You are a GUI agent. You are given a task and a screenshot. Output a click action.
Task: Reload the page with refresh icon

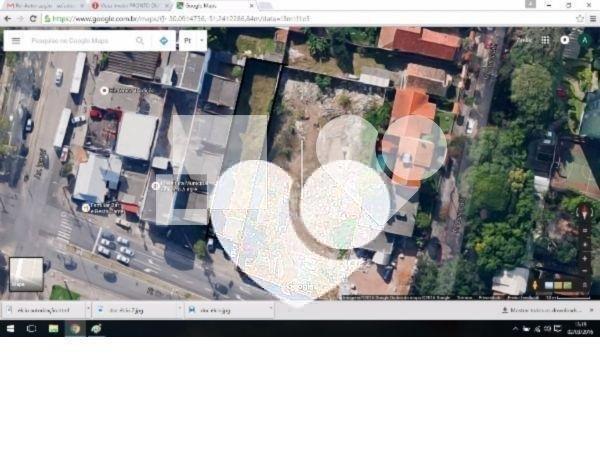click(33, 19)
